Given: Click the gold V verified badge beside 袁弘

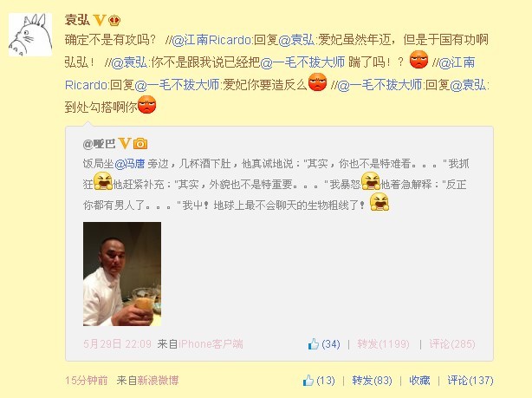Looking at the screenshot, I should tap(100, 20).
